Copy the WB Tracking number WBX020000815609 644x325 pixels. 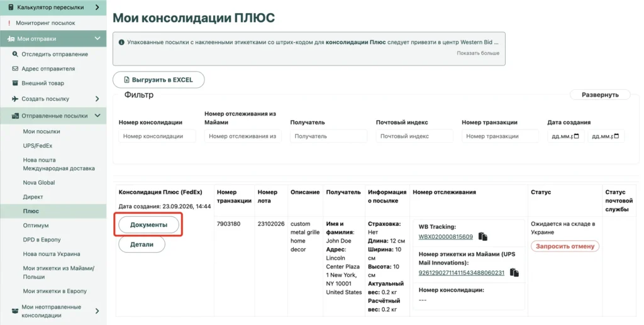tap(483, 237)
